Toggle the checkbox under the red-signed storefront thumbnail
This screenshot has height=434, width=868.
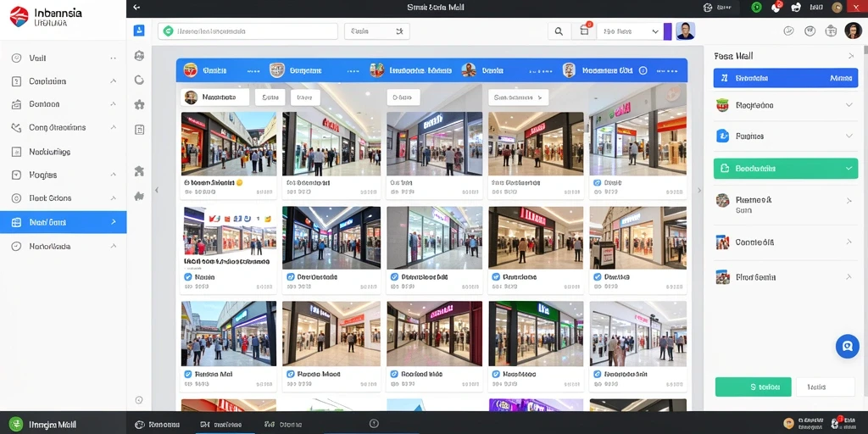[x=494, y=277]
